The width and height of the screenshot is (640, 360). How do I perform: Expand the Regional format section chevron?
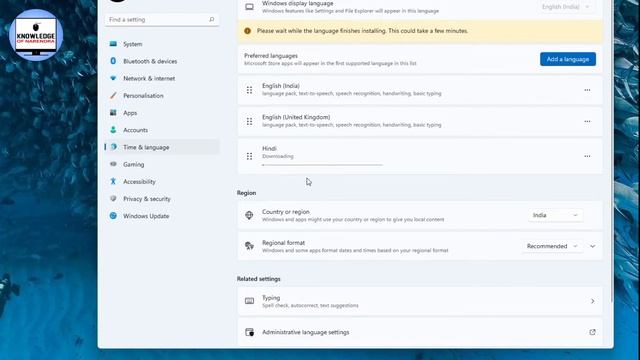(593, 246)
